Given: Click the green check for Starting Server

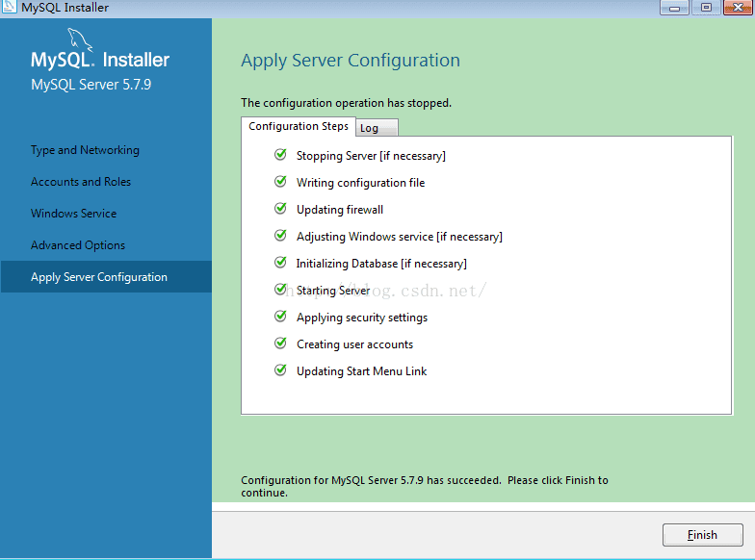Looking at the screenshot, I should pyautogui.click(x=280, y=289).
